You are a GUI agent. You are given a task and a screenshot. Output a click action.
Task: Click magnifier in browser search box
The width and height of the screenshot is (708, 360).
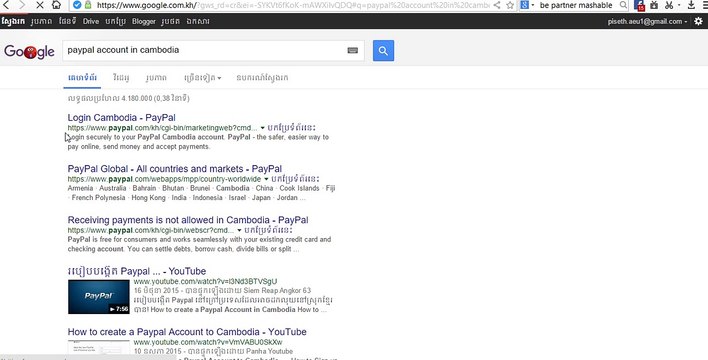[623, 5]
